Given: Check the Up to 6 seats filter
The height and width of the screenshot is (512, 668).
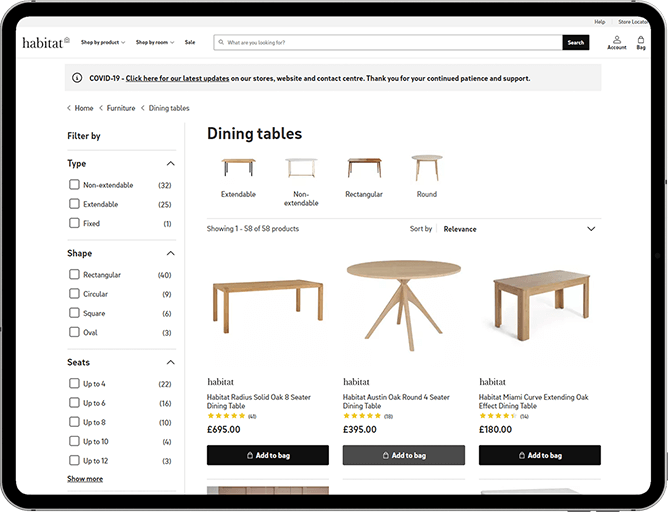Looking at the screenshot, I should (x=74, y=403).
